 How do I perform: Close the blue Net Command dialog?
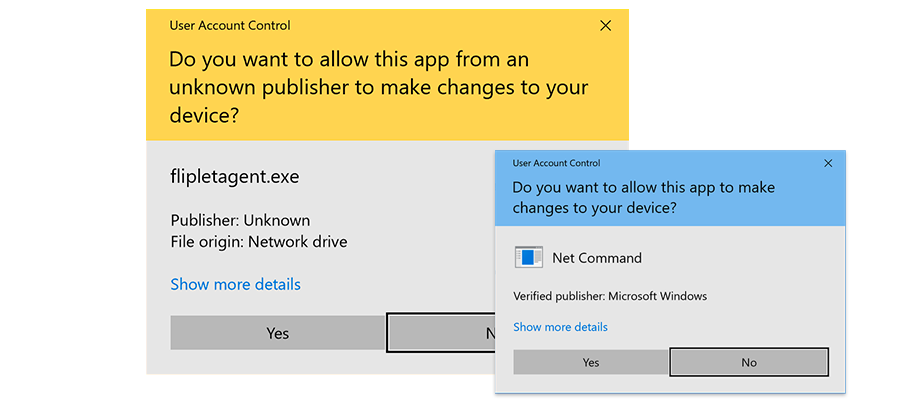pyautogui.click(x=828, y=163)
